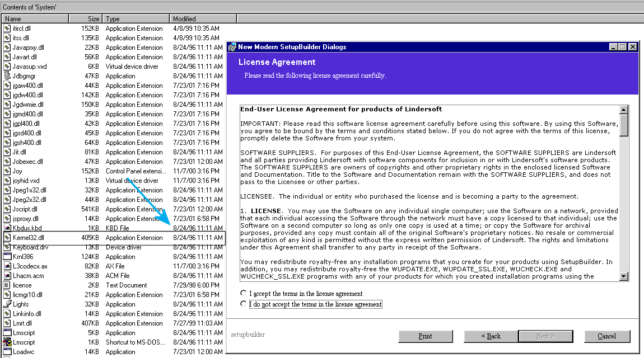
Task: Click the SetupBuilder dialog title bar icon
Action: [x=232, y=47]
